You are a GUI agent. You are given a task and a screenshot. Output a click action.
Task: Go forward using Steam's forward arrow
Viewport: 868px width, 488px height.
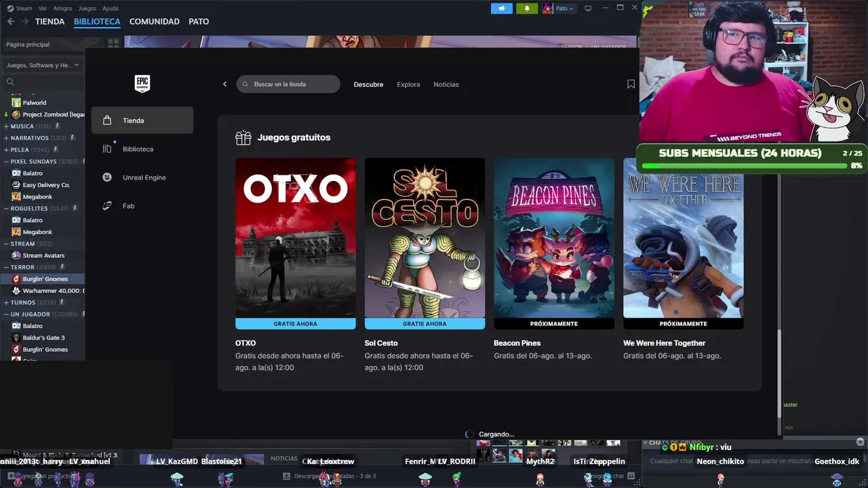[x=24, y=22]
